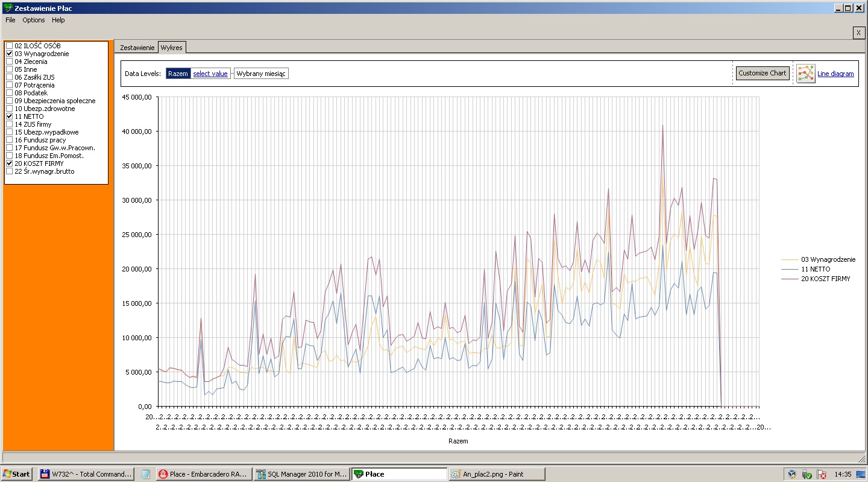Select the Razem data level
868x482 pixels.
178,74
